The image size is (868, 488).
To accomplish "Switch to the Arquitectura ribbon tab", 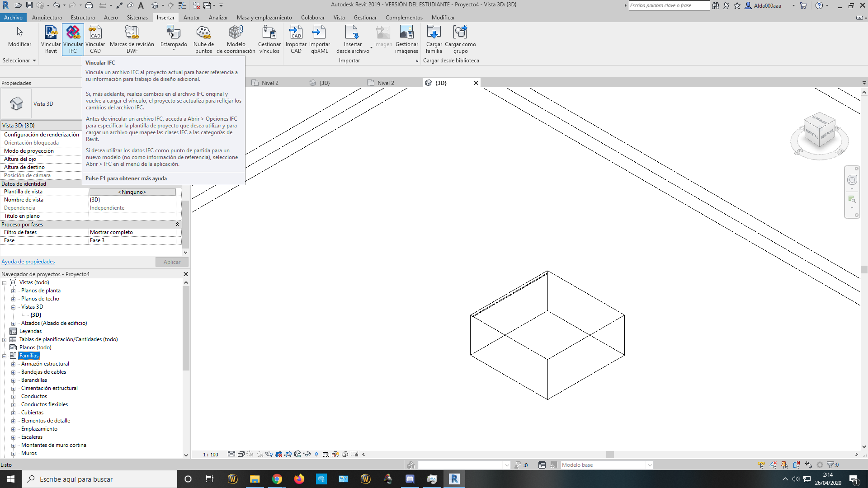I will coord(47,18).
